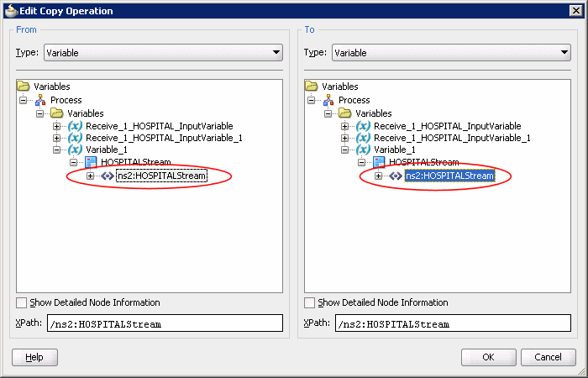Click the ns2:HOSPITALStream element icon in To tree

[x=395, y=176]
